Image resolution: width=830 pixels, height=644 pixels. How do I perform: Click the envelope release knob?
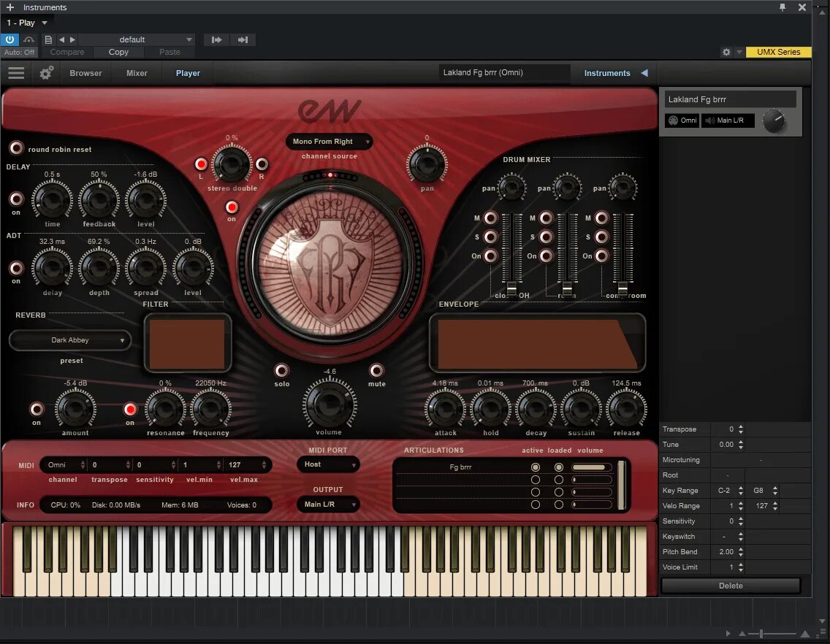click(x=627, y=408)
